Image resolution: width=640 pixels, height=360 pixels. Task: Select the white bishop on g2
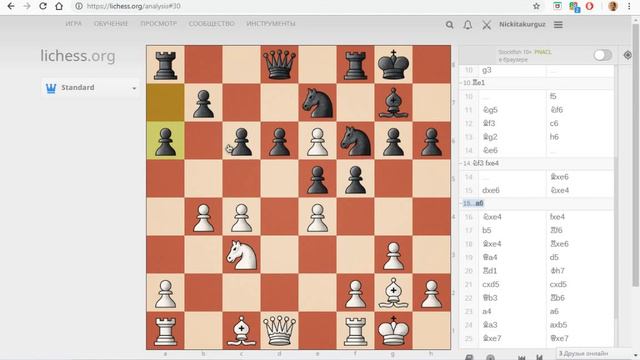pyautogui.click(x=393, y=293)
